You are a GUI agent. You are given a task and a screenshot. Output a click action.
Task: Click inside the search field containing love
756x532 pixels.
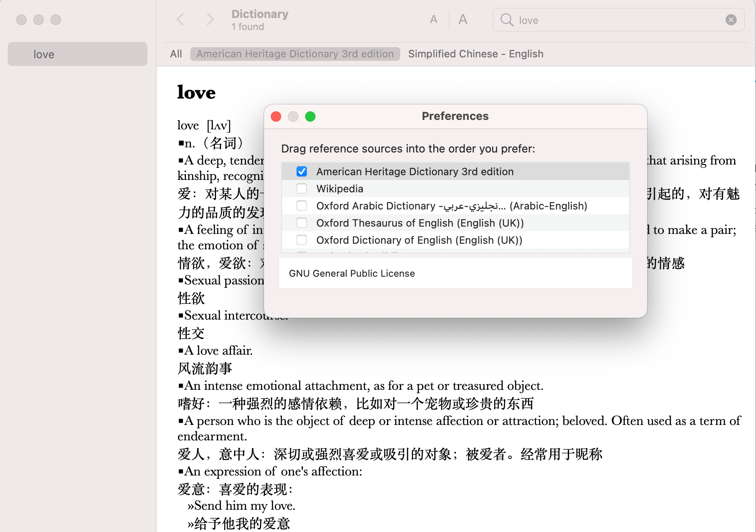(617, 20)
